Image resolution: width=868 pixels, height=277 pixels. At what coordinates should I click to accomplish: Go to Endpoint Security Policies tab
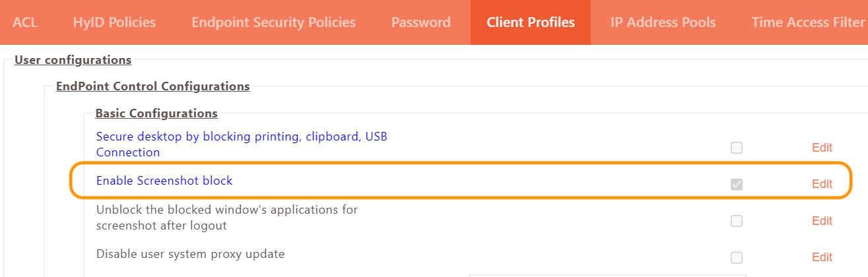coord(273,22)
